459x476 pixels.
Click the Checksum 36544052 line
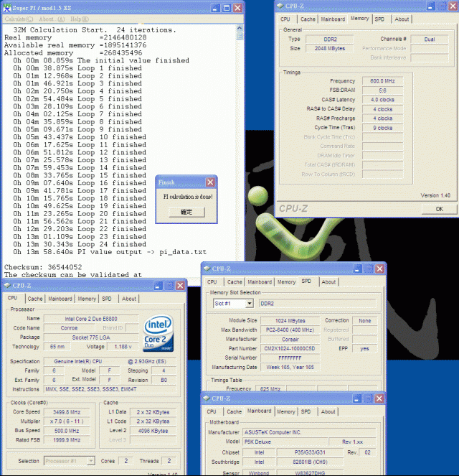[43, 267]
